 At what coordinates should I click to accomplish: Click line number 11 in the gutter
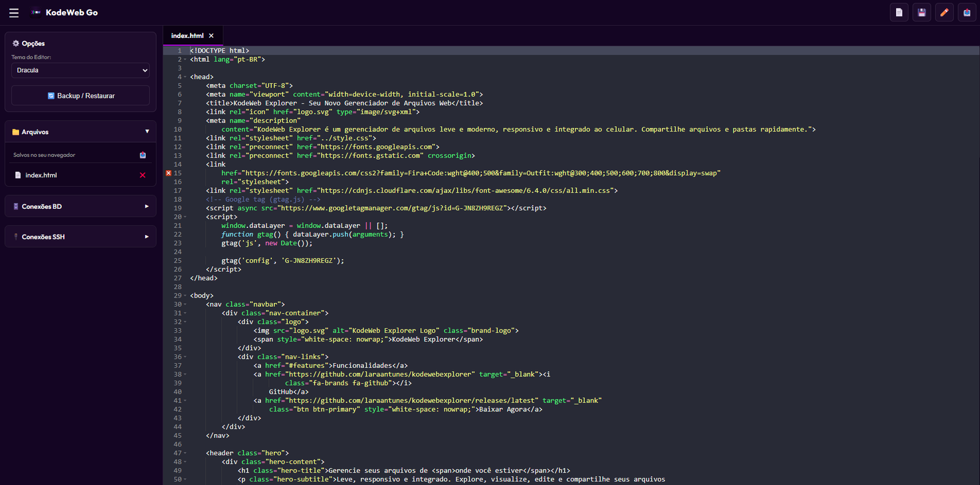pos(178,138)
